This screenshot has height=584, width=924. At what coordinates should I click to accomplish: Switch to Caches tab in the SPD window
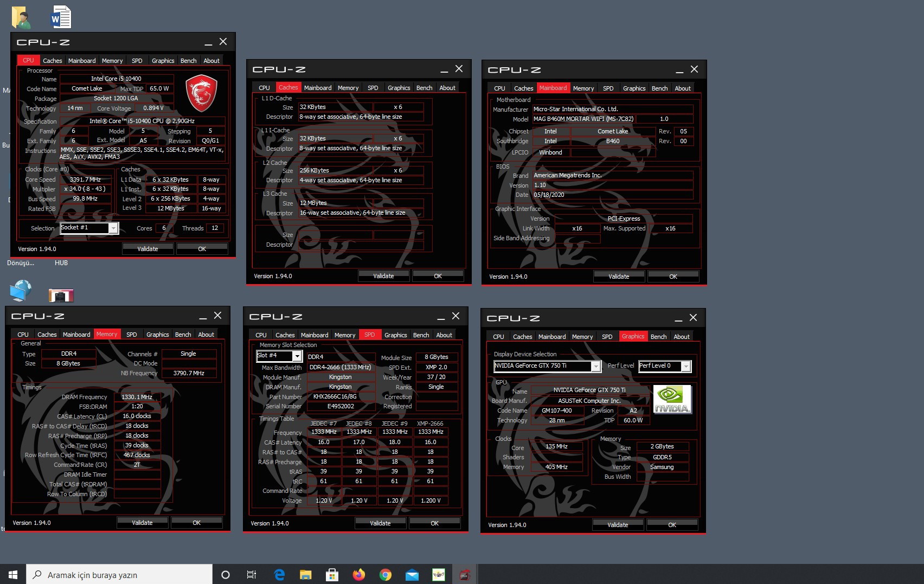click(x=285, y=335)
